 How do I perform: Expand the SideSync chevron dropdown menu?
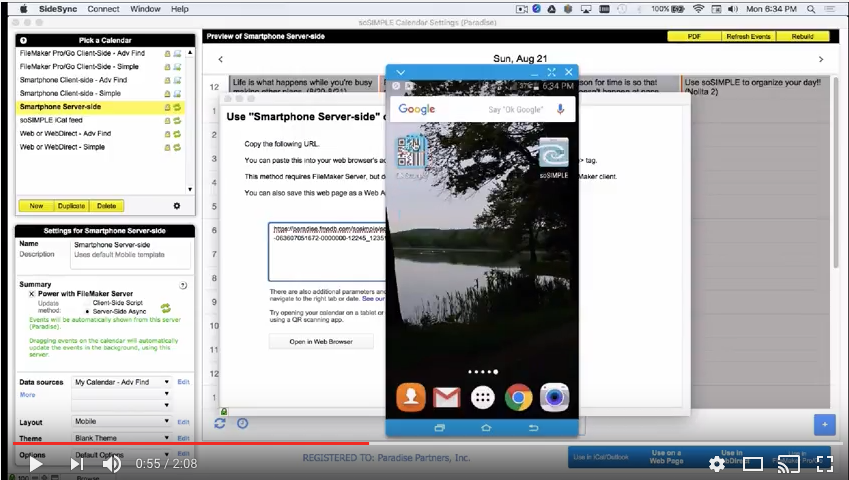(401, 73)
